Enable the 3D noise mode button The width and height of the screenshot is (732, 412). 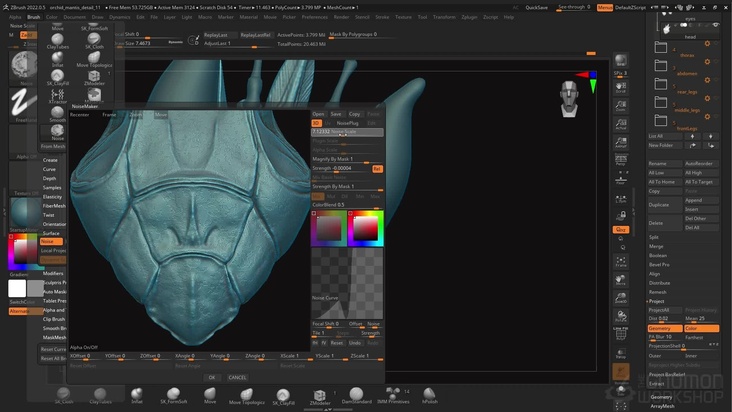317,123
